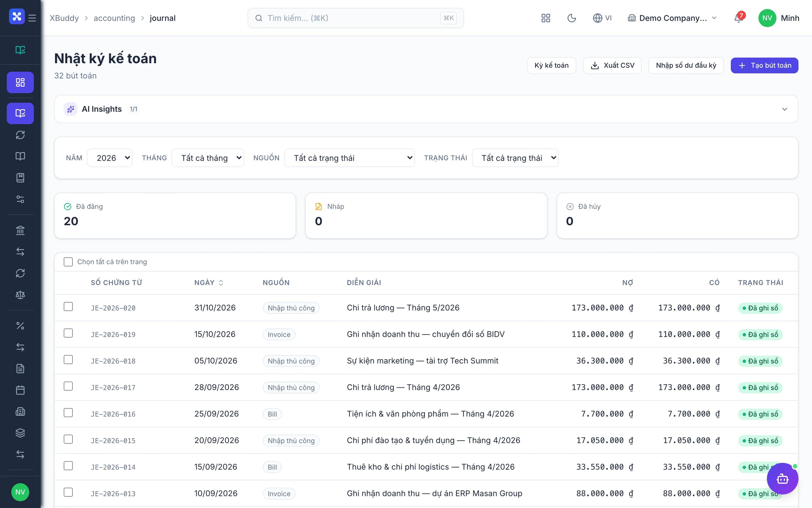This screenshot has width=812, height=508.
Task: Open the office building icon in the sidebar
Action: (x=20, y=411)
